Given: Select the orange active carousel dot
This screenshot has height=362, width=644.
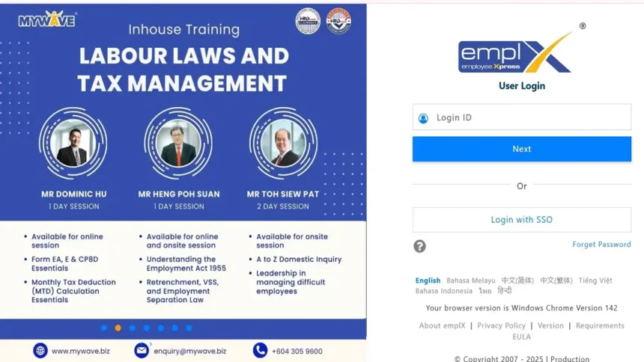Looking at the screenshot, I should pos(118,328).
